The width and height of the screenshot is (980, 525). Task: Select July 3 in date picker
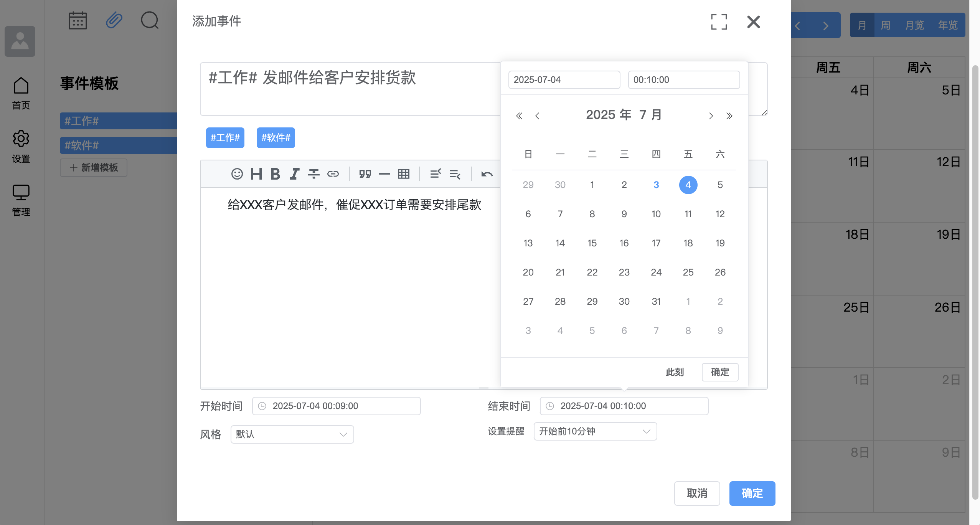(656, 185)
